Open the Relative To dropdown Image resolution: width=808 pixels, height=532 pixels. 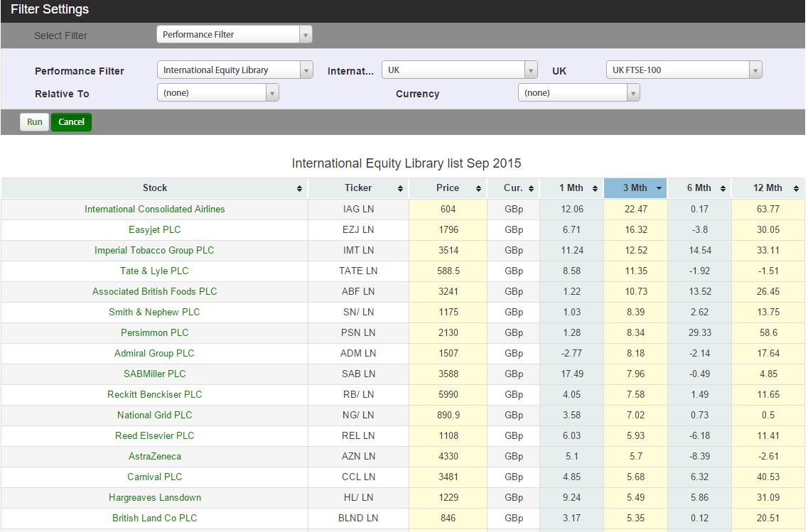[217, 93]
